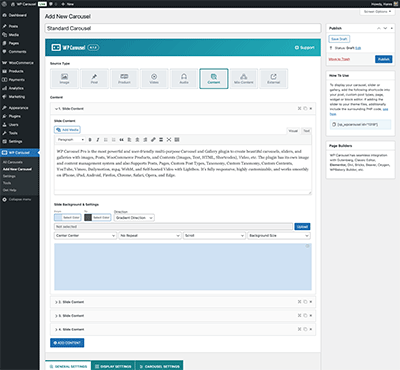The width and height of the screenshot is (400, 370).
Task: Edit the Standard Carousel title field
Action: point(183,28)
